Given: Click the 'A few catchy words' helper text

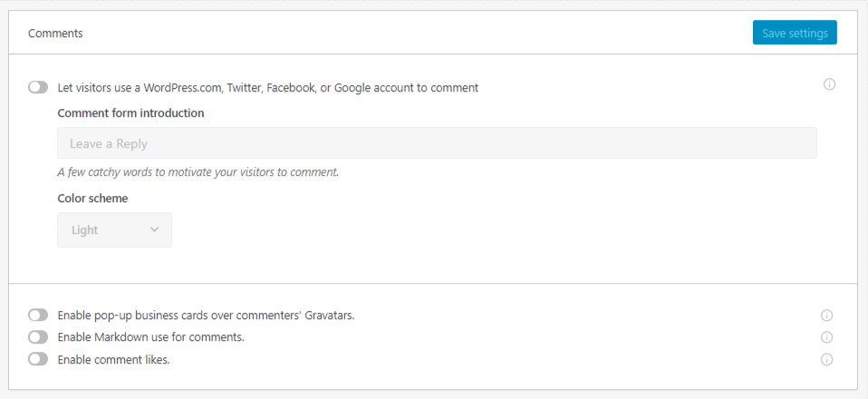Looking at the screenshot, I should point(198,171).
